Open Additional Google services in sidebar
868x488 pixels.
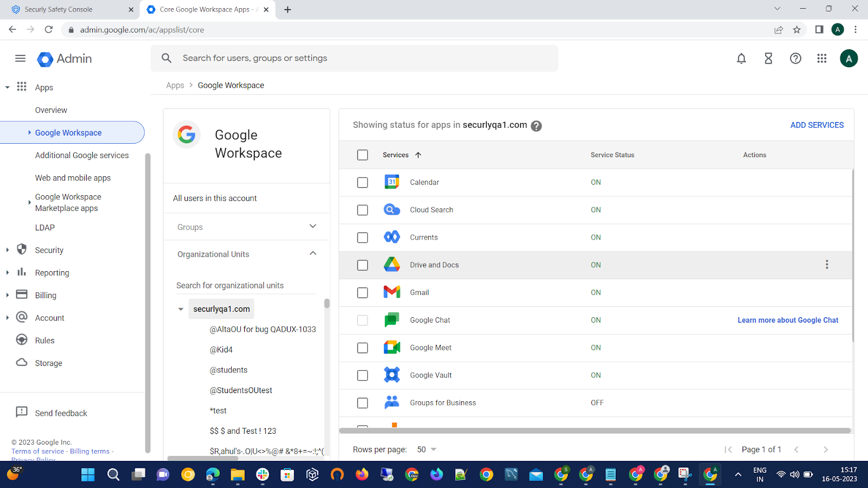click(82, 155)
